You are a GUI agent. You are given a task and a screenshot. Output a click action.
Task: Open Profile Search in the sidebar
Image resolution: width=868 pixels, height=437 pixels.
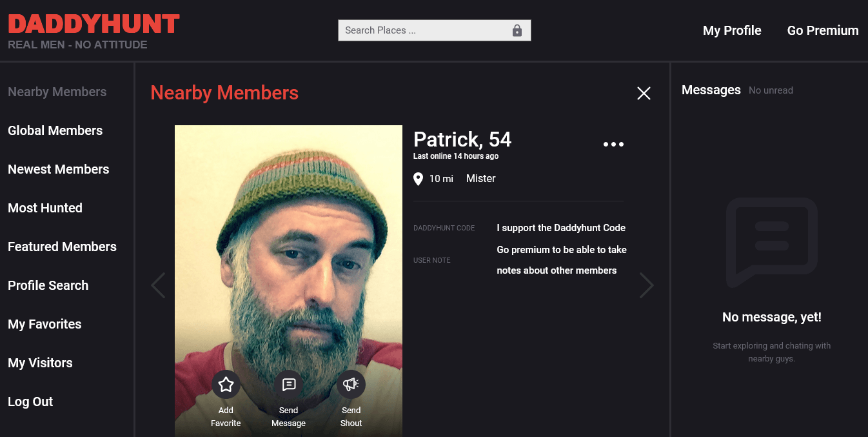pos(48,285)
